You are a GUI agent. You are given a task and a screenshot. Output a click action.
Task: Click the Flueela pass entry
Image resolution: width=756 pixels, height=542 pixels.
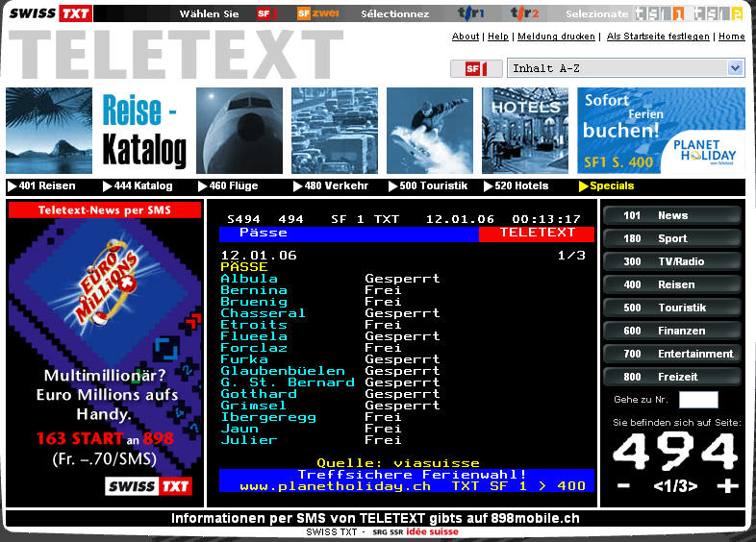254,336
